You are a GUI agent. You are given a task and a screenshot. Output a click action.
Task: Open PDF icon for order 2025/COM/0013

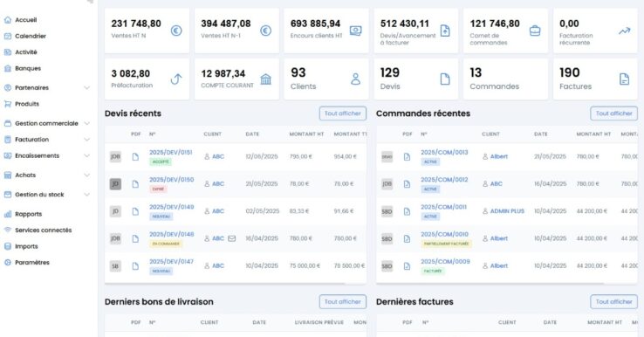407,156
